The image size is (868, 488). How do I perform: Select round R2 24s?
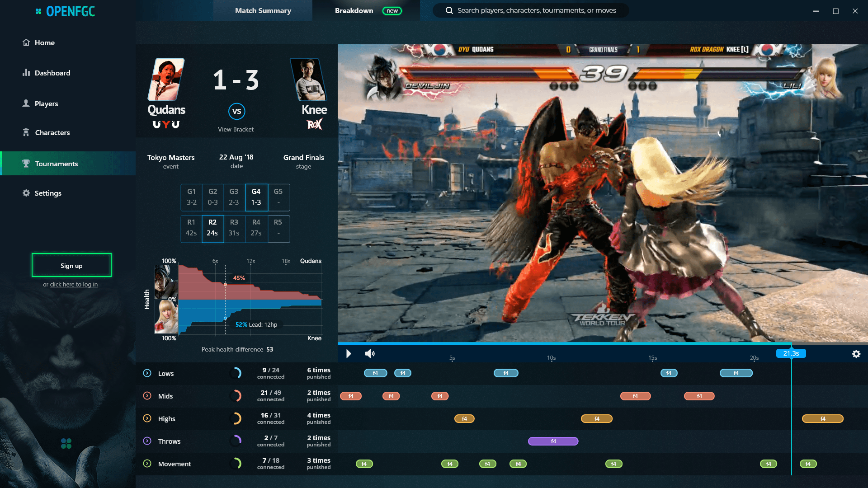(x=212, y=228)
